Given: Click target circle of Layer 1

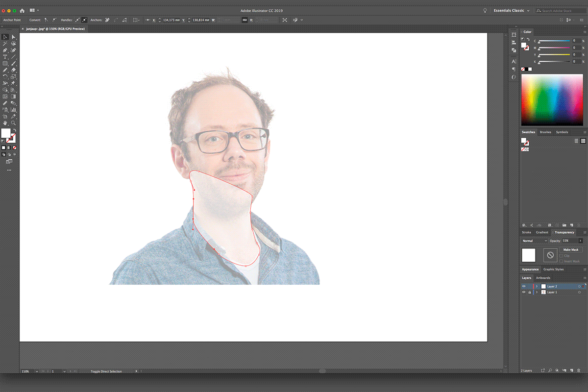Looking at the screenshot, I should click(580, 292).
